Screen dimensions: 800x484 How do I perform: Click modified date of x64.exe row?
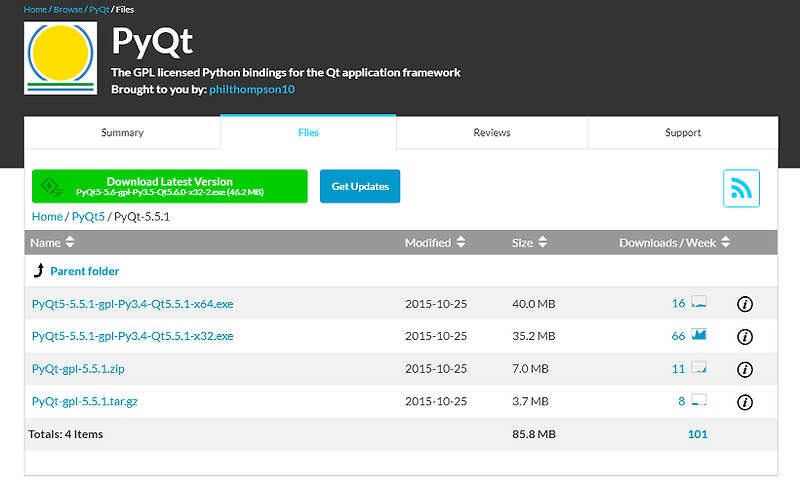[x=436, y=304]
